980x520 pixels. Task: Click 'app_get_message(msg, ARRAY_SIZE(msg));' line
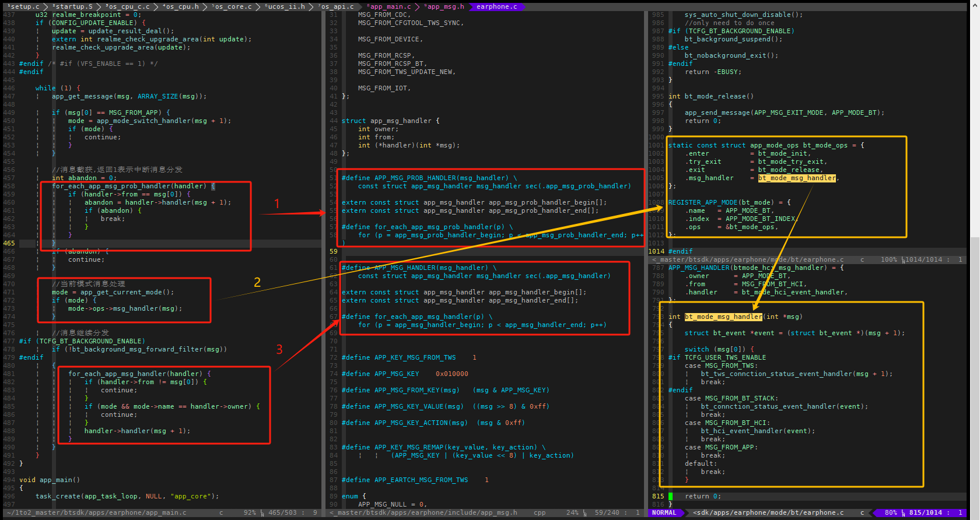point(129,96)
